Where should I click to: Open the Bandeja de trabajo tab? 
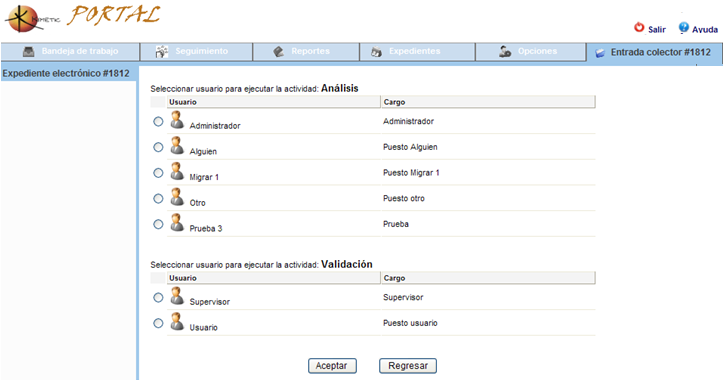70,52
